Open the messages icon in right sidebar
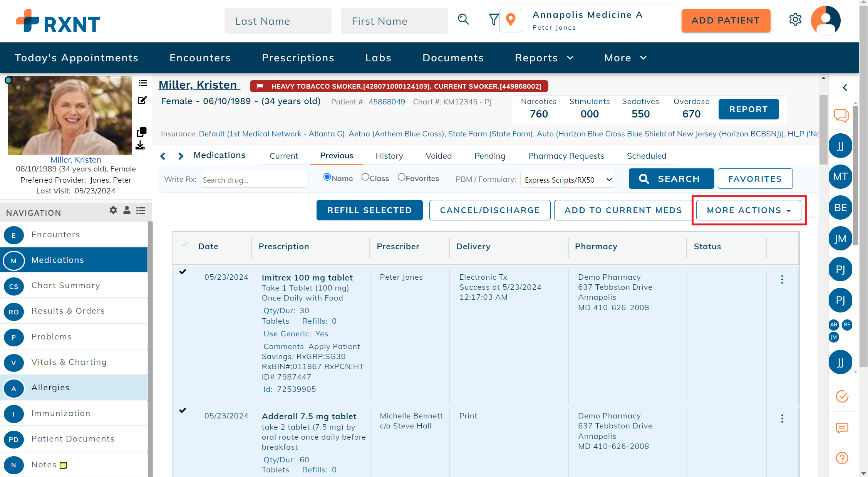 coord(842,428)
